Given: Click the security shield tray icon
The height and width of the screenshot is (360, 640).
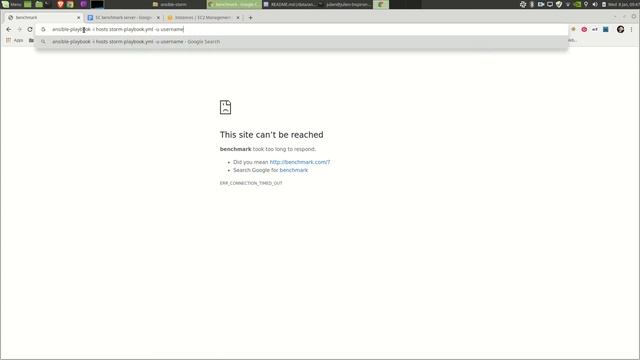Looking at the screenshot, I should pyautogui.click(x=559, y=4).
